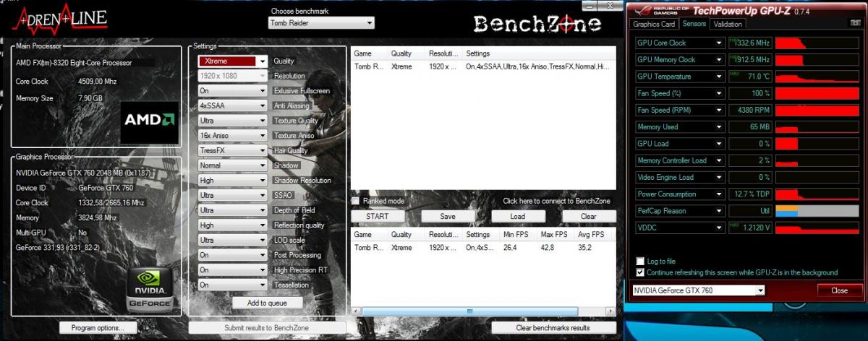Switch to the Validation tab
The height and width of the screenshot is (341, 868).
click(727, 24)
